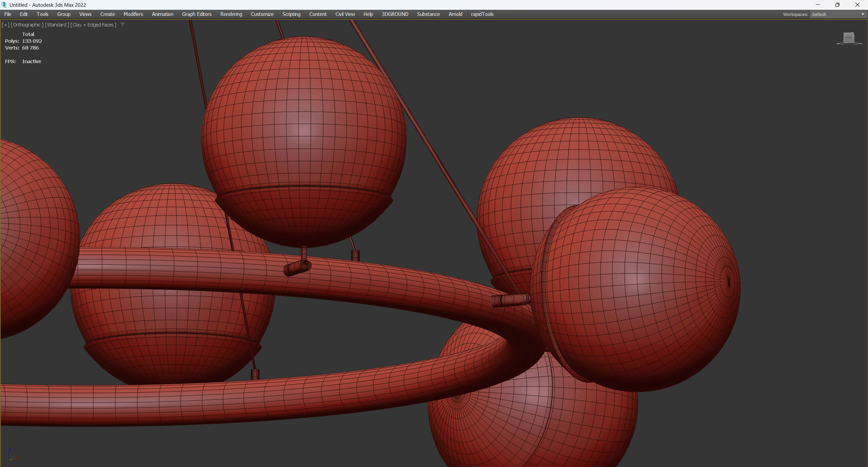Open the Rendering menu
The height and width of the screenshot is (467, 868).
[x=231, y=14]
